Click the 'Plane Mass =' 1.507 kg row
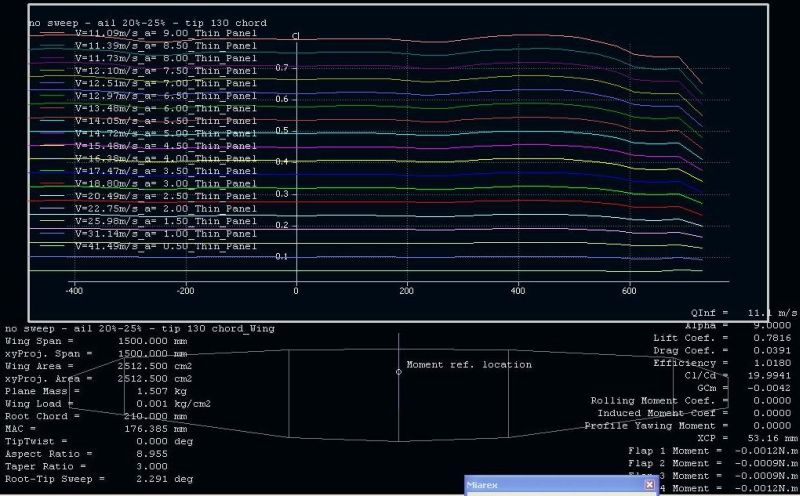 [x=96, y=391]
